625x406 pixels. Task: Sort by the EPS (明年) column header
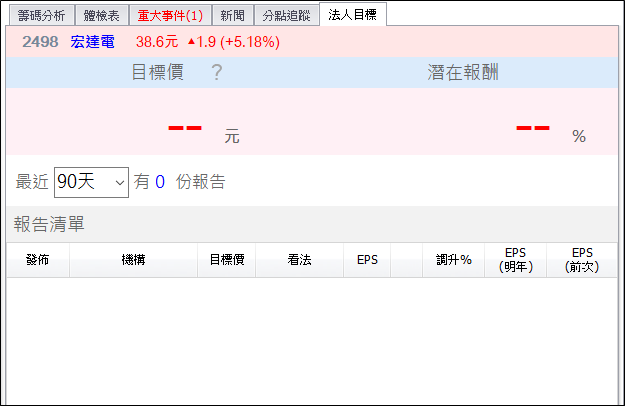[515, 260]
